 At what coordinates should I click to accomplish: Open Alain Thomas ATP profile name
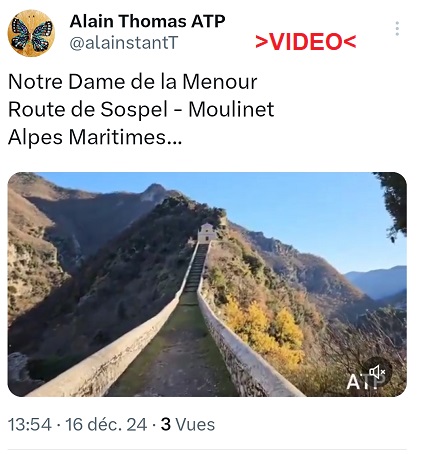pyautogui.click(x=147, y=21)
